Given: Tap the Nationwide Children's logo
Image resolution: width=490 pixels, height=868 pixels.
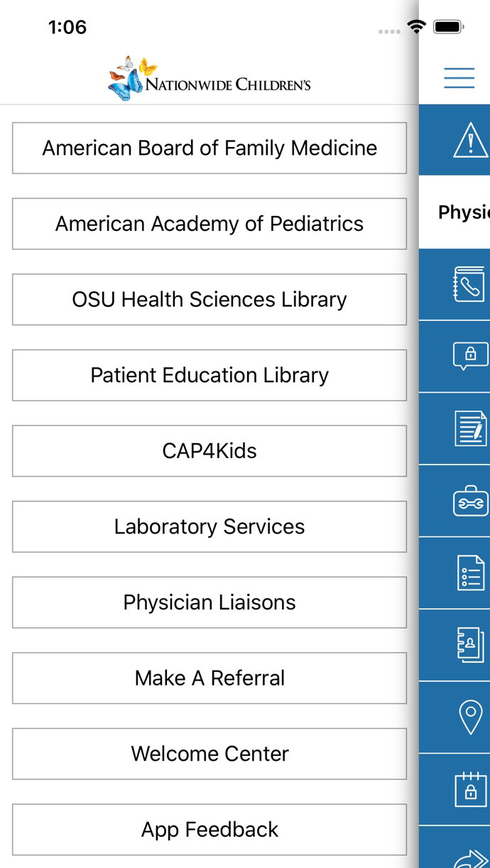Looking at the screenshot, I should tap(209, 79).
